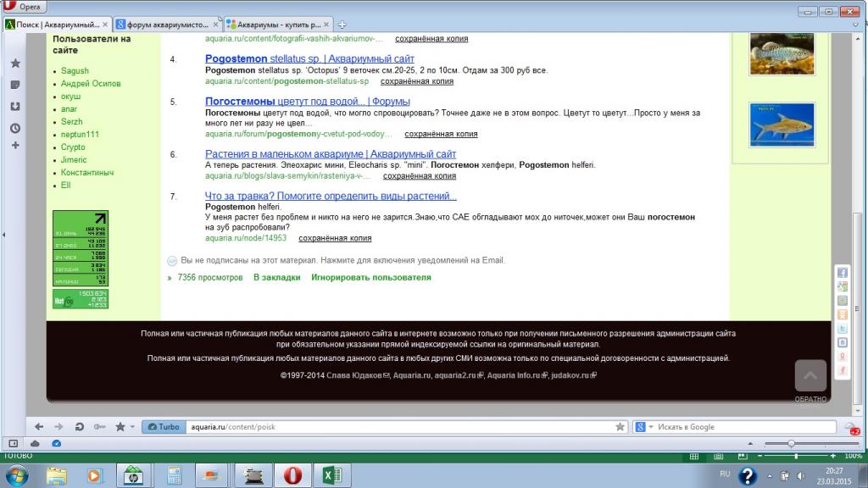This screenshot has height=488, width=868.
Task: Open the History clock panel in sidebar
Action: tap(15, 128)
